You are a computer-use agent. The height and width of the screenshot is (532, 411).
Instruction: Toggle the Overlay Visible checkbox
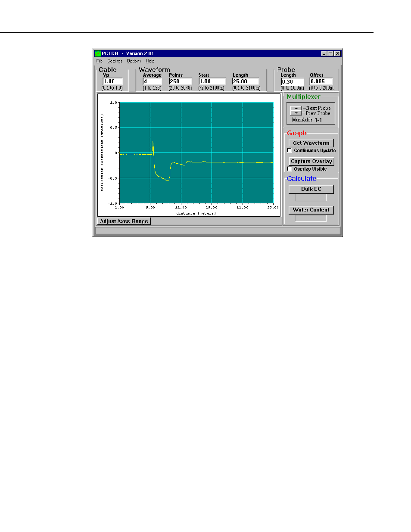coord(290,169)
